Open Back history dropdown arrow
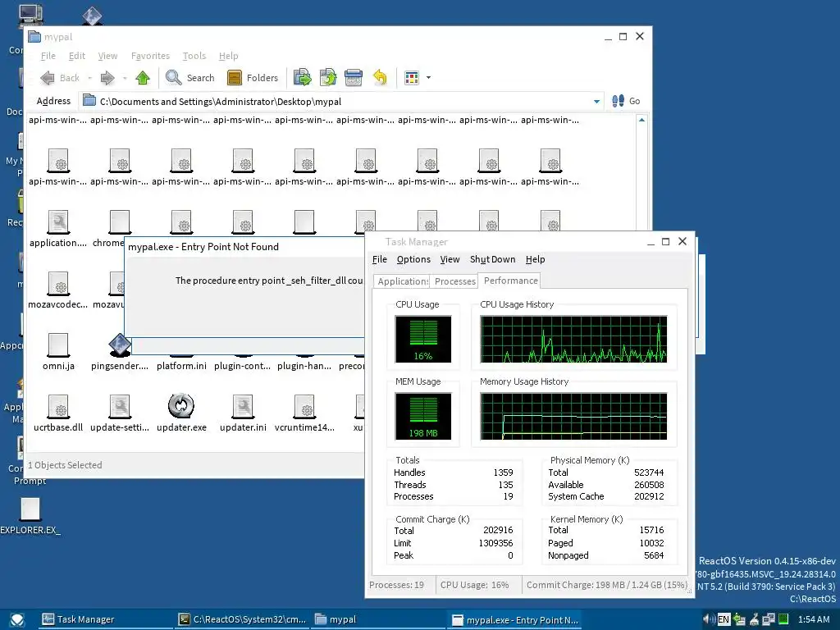This screenshot has height=630, width=840. coord(89,78)
